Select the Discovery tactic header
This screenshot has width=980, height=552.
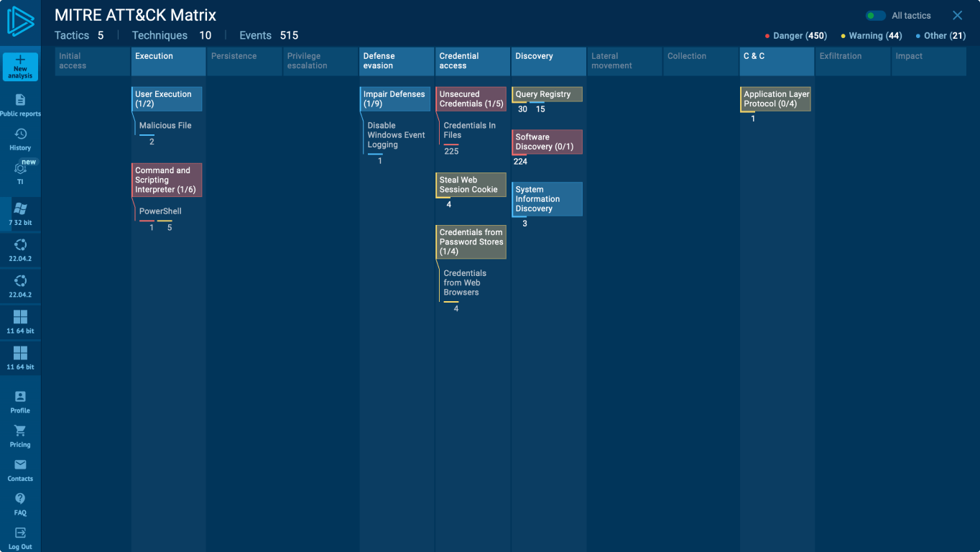coord(549,61)
